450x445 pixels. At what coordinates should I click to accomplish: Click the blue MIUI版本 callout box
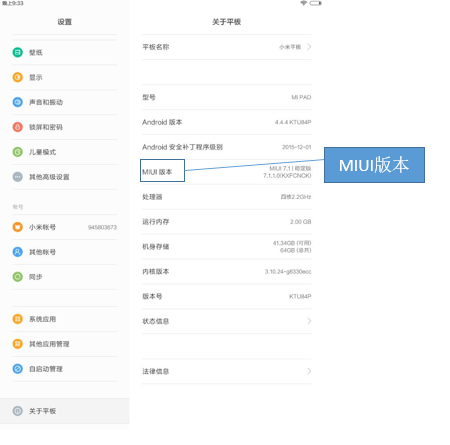374,165
